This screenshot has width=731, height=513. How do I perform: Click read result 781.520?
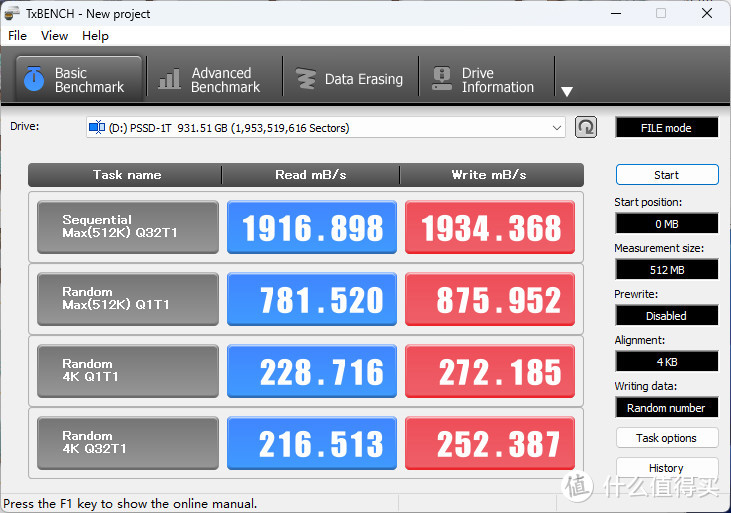312,299
